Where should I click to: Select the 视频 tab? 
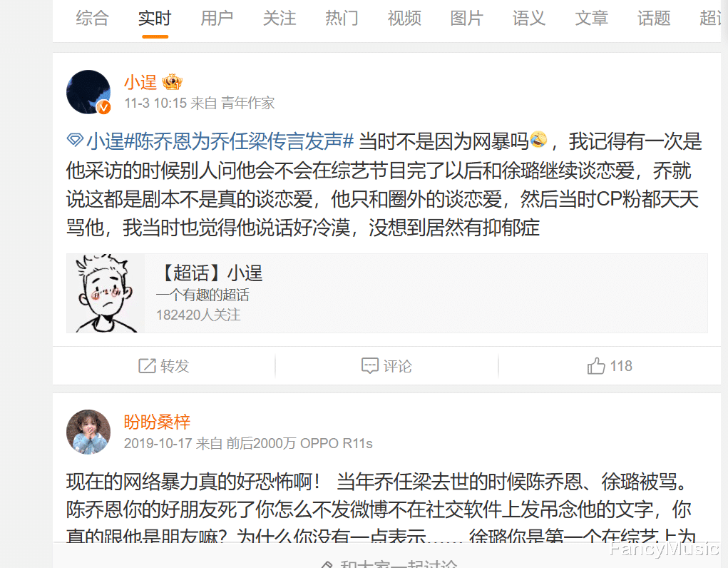click(404, 18)
